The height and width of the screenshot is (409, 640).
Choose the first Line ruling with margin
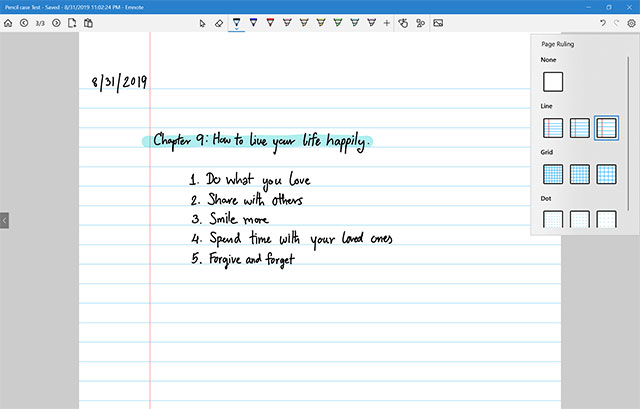(553, 128)
